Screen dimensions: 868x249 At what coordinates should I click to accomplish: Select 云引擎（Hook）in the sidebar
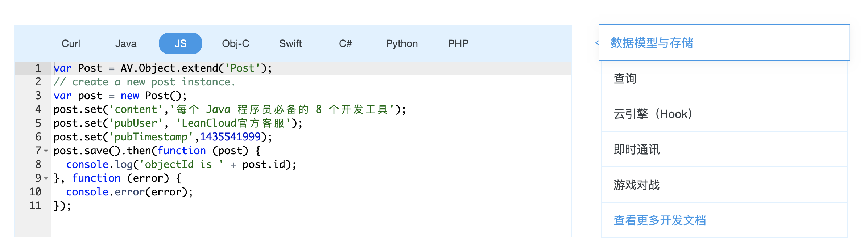(x=653, y=114)
